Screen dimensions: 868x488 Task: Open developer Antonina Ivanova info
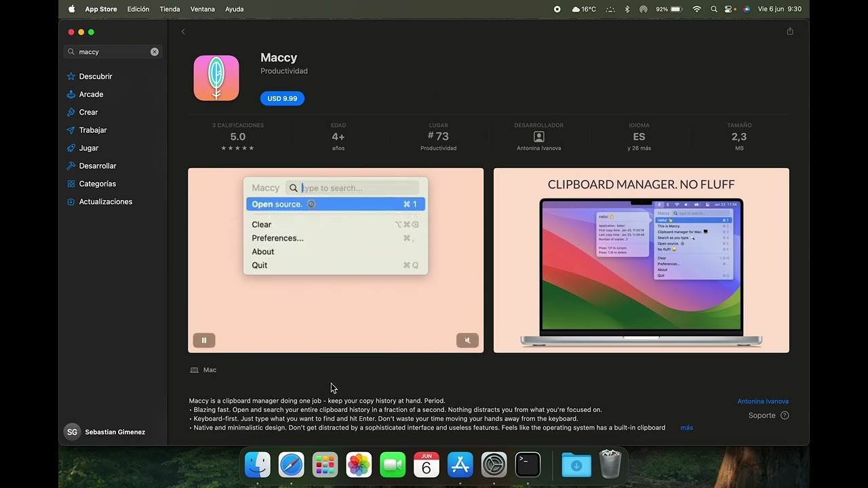click(x=538, y=137)
